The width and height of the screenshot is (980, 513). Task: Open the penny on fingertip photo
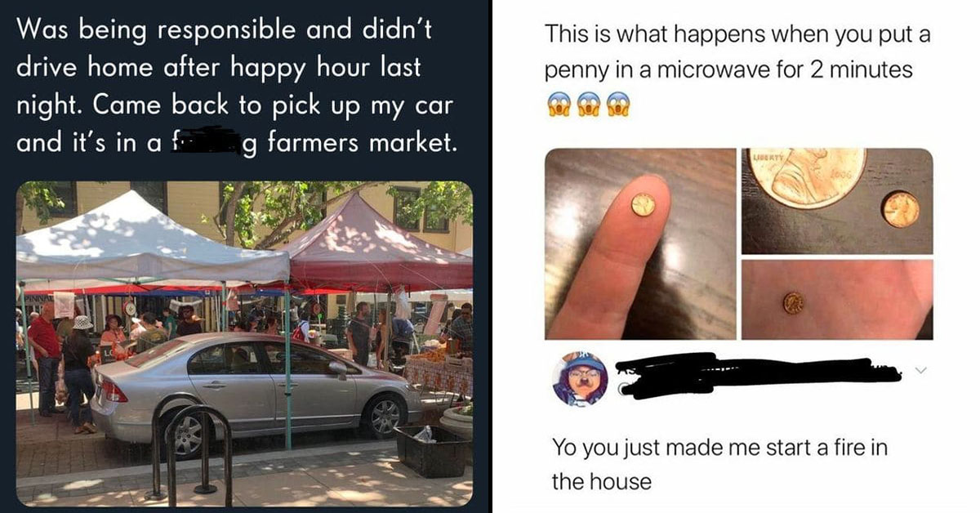click(639, 243)
